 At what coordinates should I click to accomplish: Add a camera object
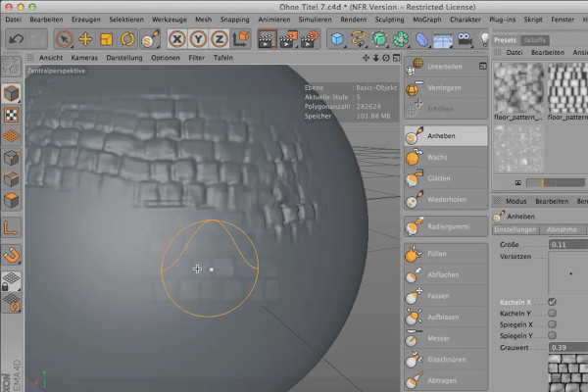(x=465, y=39)
